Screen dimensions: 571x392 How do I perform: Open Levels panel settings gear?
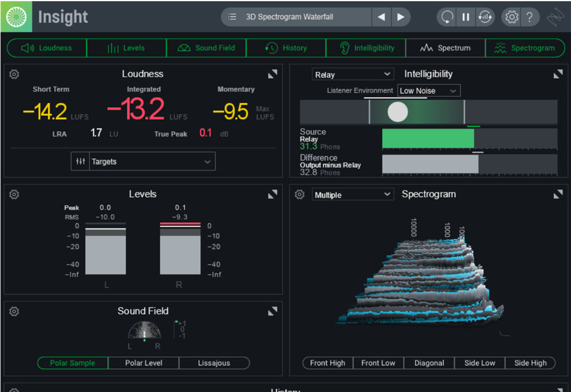point(14,195)
